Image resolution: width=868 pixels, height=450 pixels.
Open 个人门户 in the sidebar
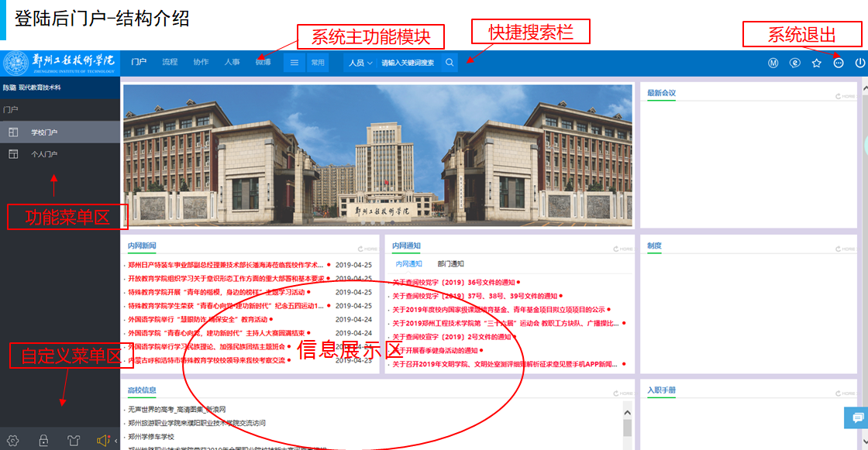coord(44,154)
